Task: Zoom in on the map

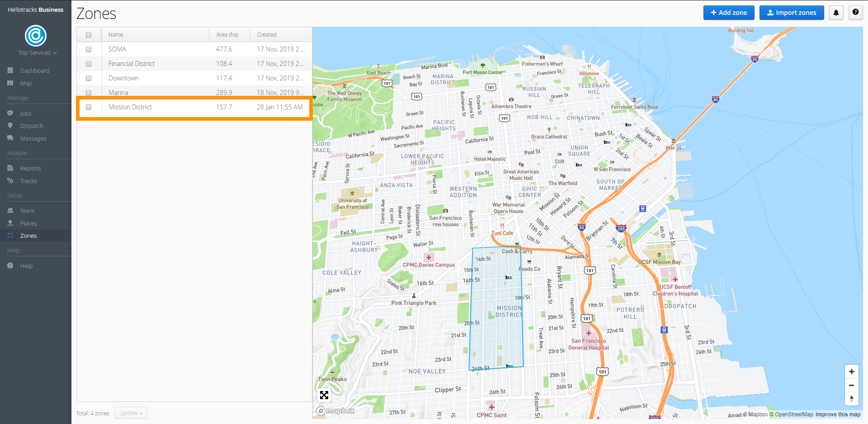Action: tap(851, 372)
